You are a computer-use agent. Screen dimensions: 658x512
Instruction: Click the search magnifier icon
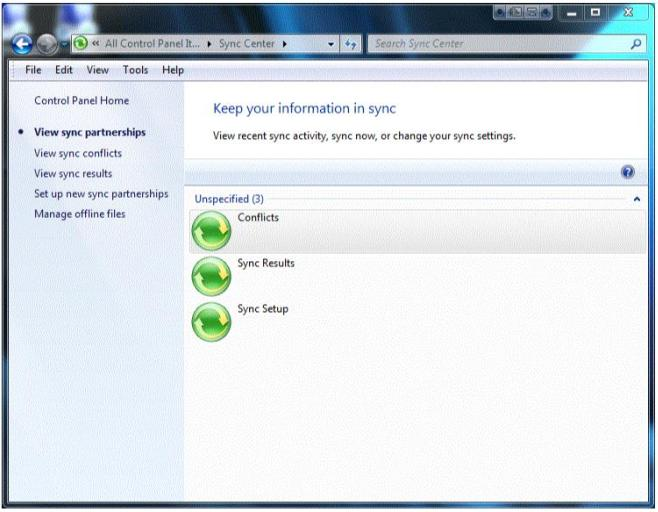point(636,45)
